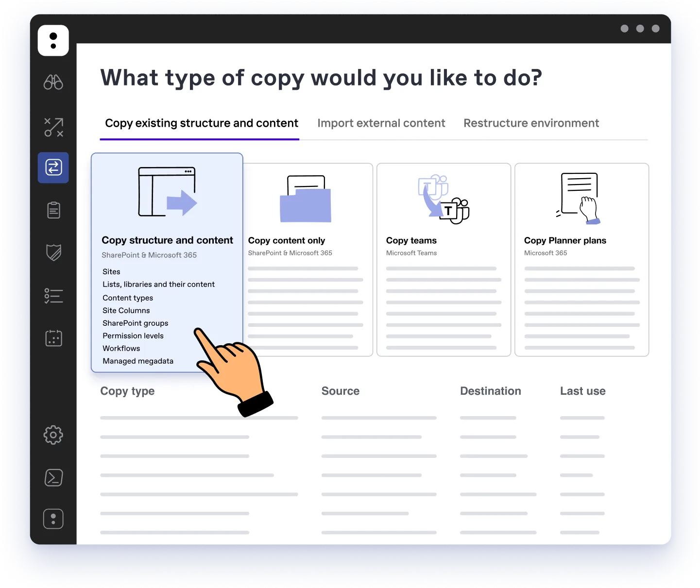Open the Explore binoculars icon in sidebar

click(x=53, y=82)
